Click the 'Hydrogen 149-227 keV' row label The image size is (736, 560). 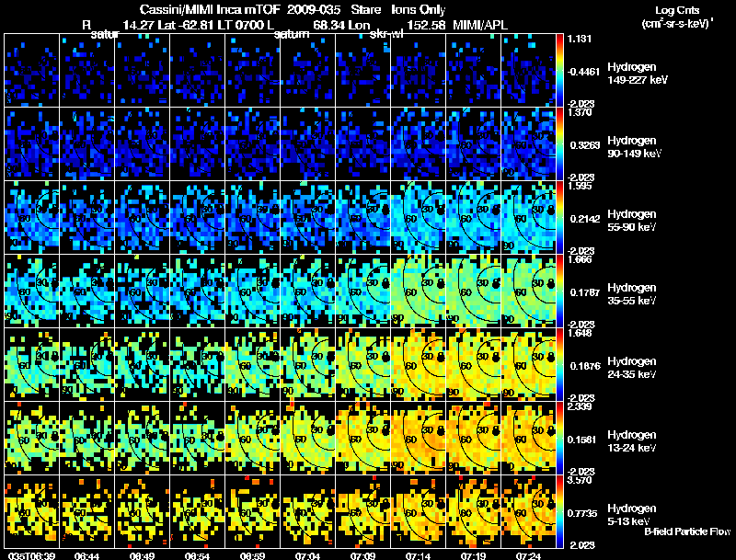(x=638, y=74)
